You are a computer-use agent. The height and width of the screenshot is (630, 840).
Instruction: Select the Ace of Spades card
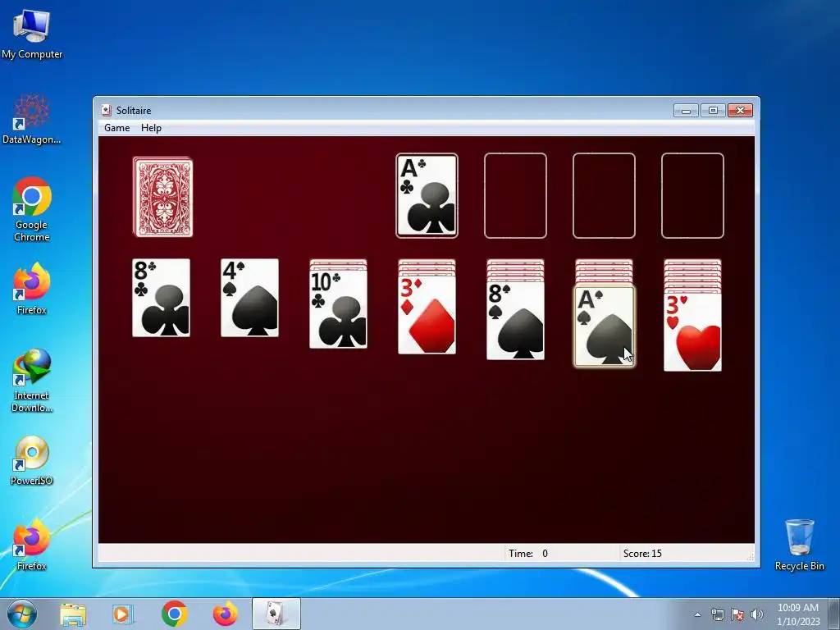click(605, 326)
